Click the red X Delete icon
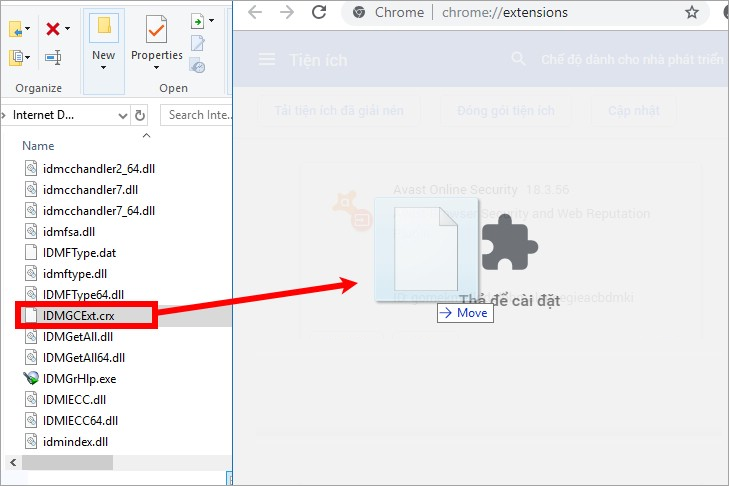The height and width of the screenshot is (486, 729). click(51, 28)
